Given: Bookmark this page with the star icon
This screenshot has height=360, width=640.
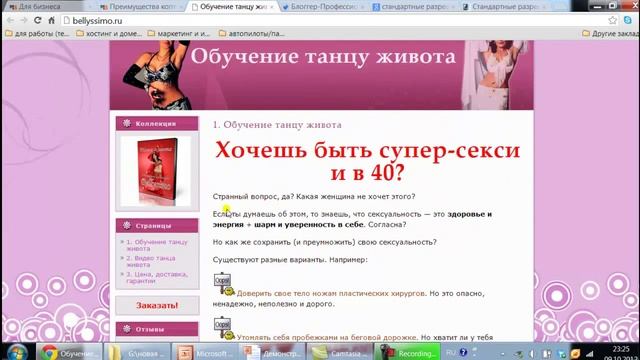Looking at the screenshot, I should click(612, 20).
